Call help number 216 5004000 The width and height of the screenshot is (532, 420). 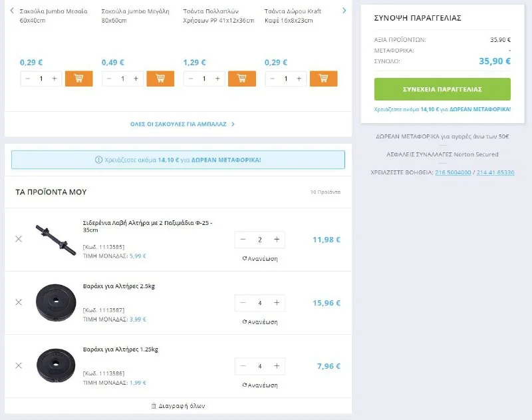pos(453,172)
